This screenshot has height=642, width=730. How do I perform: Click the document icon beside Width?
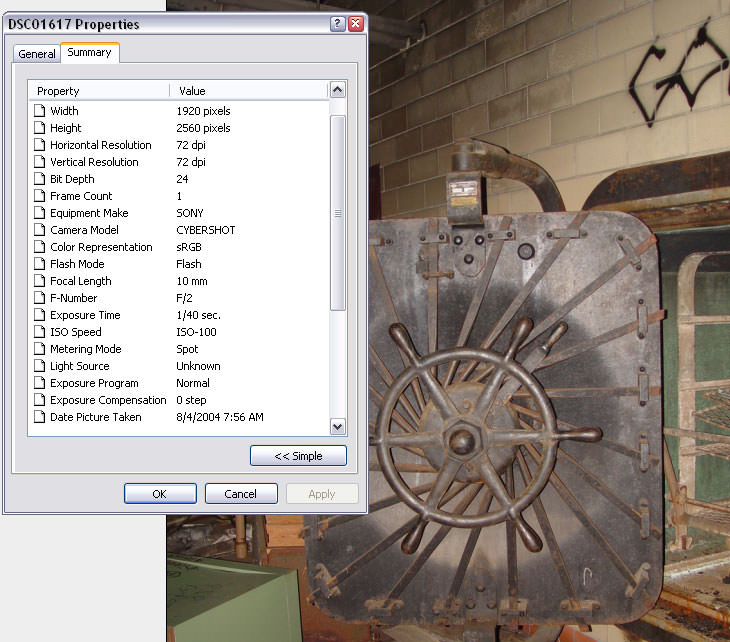click(40, 111)
